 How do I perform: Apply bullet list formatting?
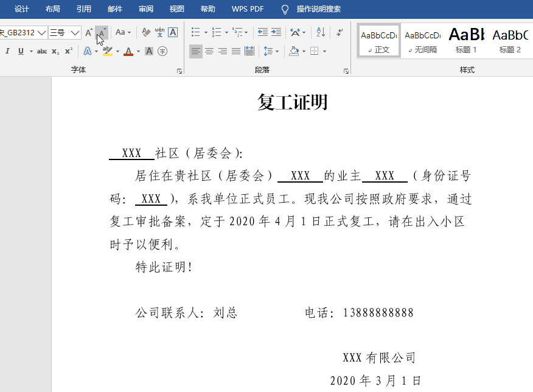pos(195,32)
